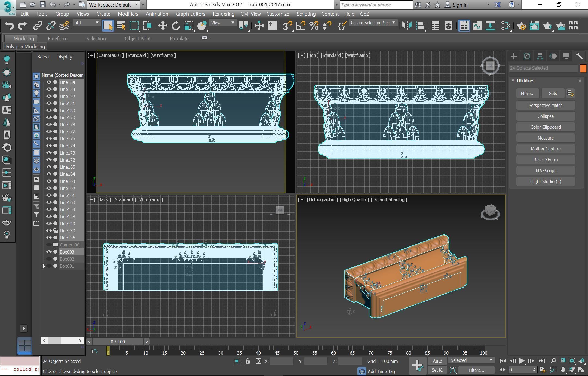Hide Line180 using its eye icon
This screenshot has height=376, width=588.
tap(49, 110)
